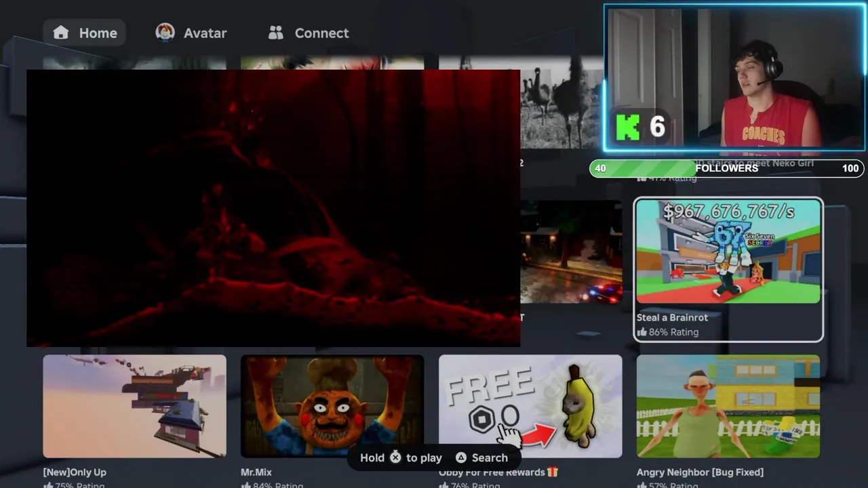
Task: Select the Steal a Brainrot game card
Action: pyautogui.click(x=728, y=270)
